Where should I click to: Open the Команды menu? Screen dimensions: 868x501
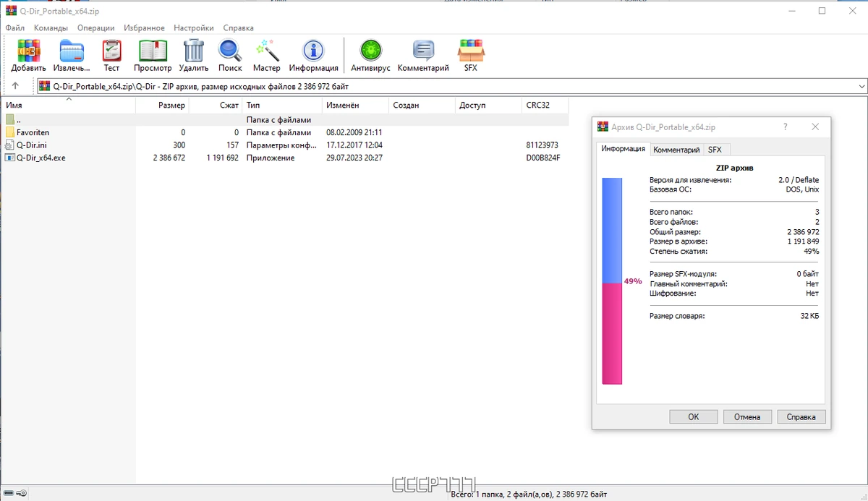[x=51, y=27]
